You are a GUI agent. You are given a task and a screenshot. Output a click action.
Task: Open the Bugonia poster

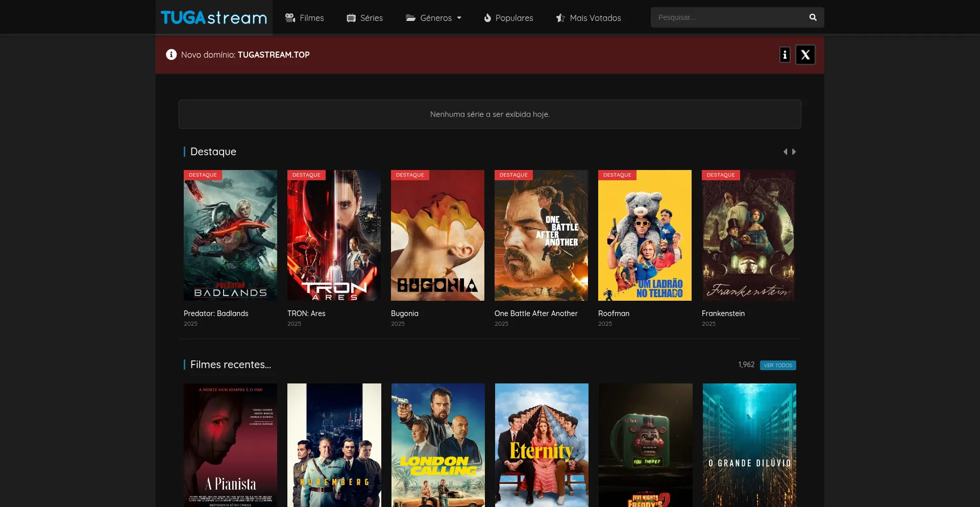point(437,235)
